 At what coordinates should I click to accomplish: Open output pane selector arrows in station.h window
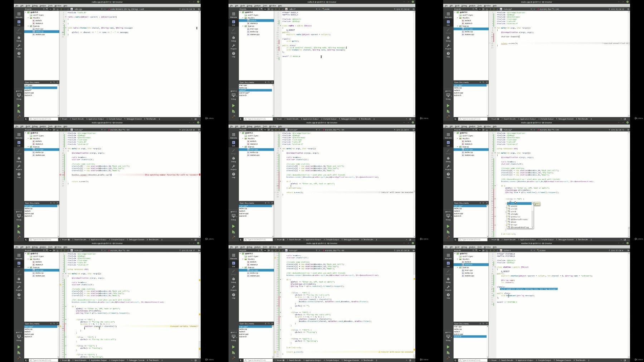(x=589, y=360)
